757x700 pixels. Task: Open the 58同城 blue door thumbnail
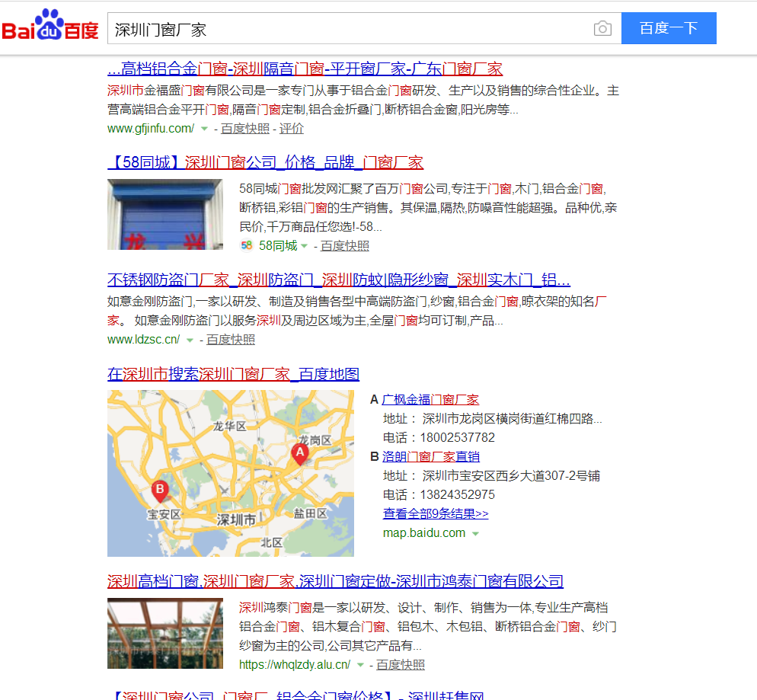tap(165, 214)
